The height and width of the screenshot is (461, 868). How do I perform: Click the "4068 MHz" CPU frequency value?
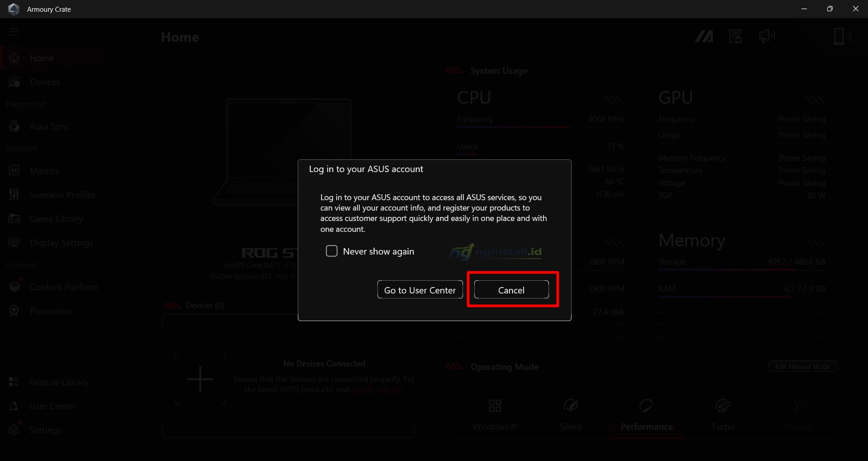pyautogui.click(x=606, y=119)
